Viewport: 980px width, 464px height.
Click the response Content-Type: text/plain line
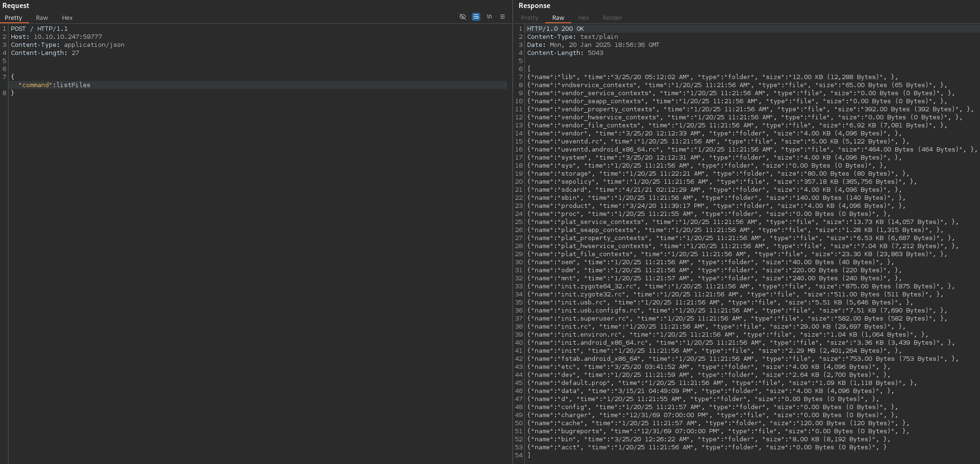coord(573,37)
